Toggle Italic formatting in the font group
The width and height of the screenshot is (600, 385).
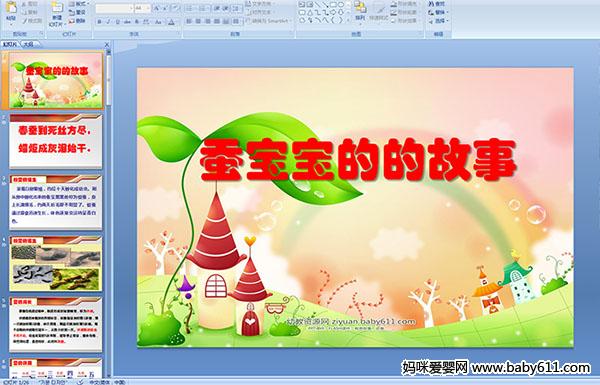click(x=108, y=22)
